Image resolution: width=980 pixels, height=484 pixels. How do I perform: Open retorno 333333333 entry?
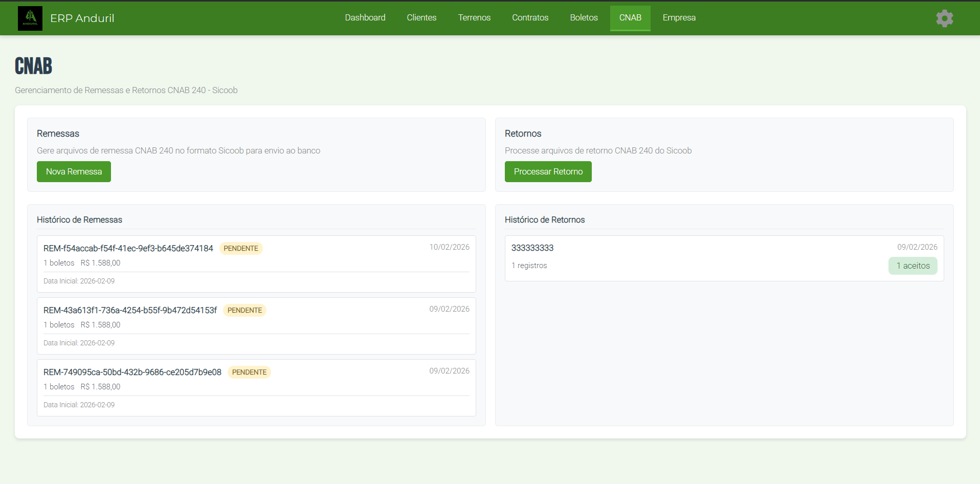pos(532,248)
